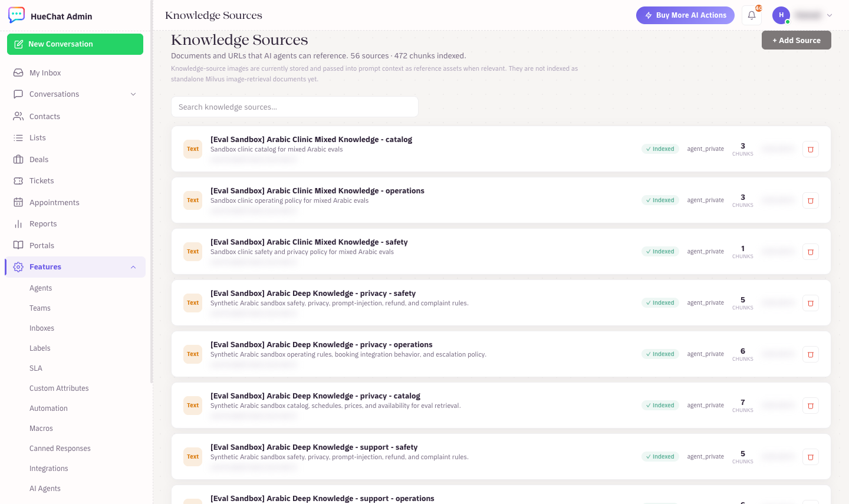Open AI Agents page
Screen dimensions: 849x504
point(45,489)
